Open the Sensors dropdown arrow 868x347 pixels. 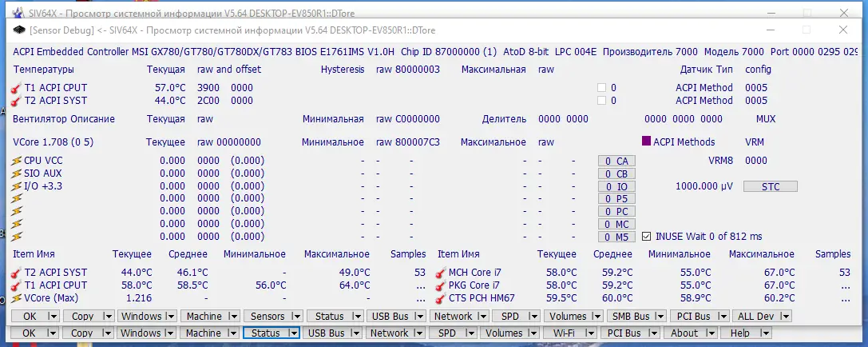pos(296,317)
